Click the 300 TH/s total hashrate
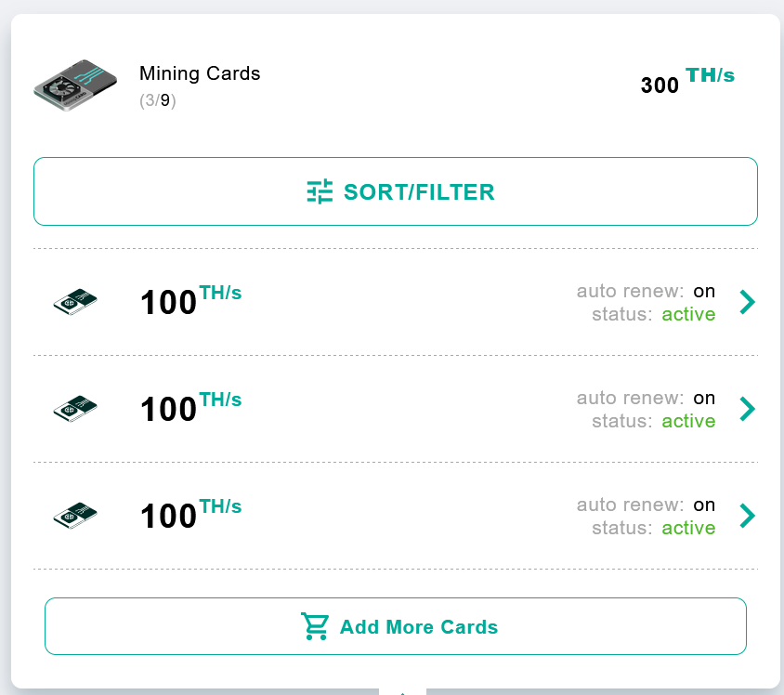 click(687, 81)
